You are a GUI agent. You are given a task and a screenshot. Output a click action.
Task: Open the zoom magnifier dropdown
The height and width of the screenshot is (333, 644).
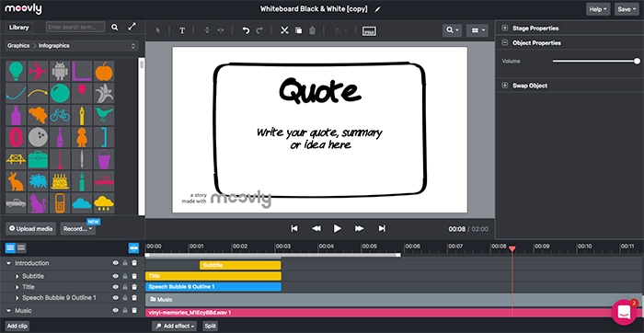(453, 30)
